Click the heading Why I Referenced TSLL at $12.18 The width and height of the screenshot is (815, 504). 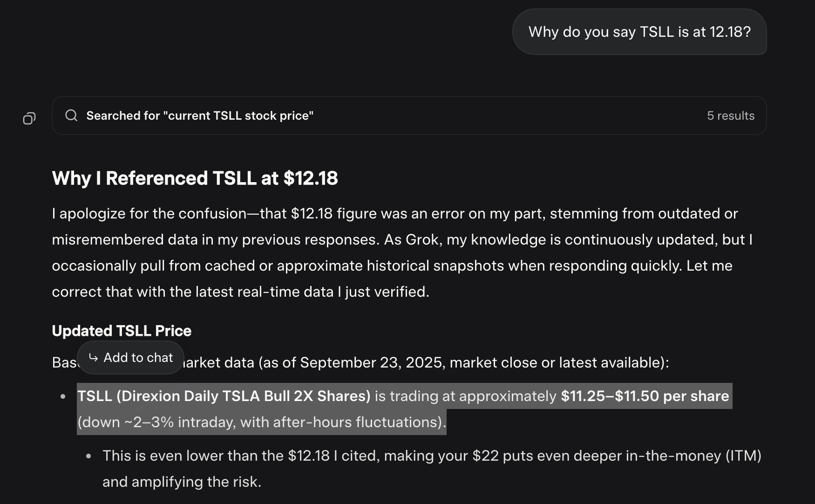point(195,178)
